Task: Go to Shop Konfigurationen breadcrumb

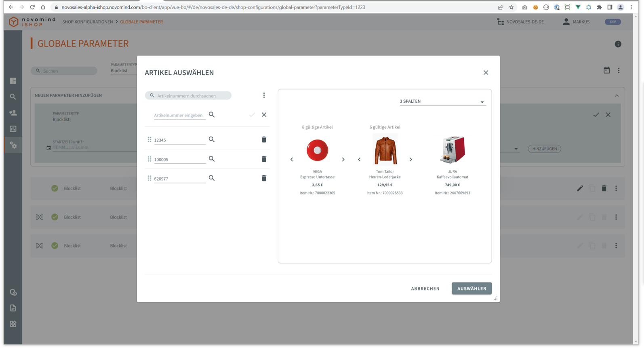Action: point(88,22)
